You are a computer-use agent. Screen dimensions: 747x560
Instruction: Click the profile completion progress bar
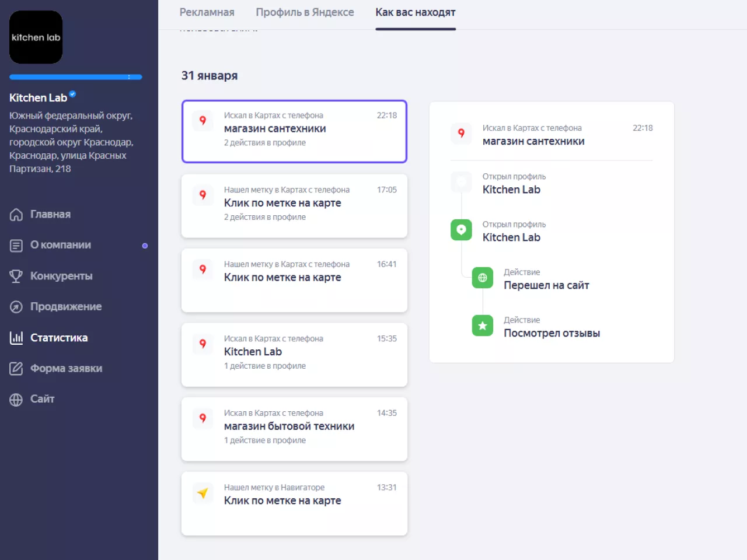click(76, 77)
